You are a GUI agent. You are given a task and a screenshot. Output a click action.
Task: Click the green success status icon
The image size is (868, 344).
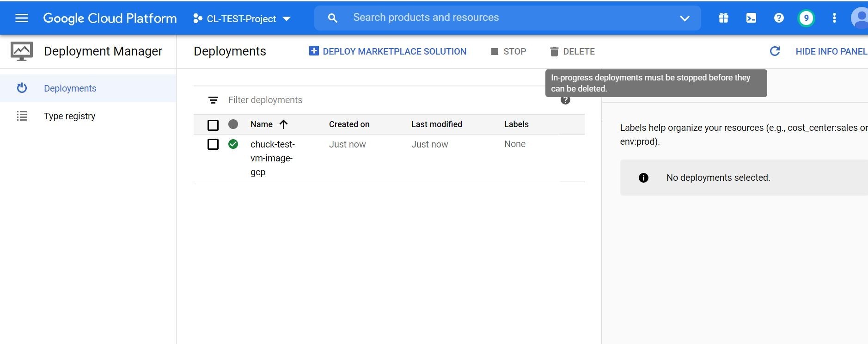coord(233,144)
